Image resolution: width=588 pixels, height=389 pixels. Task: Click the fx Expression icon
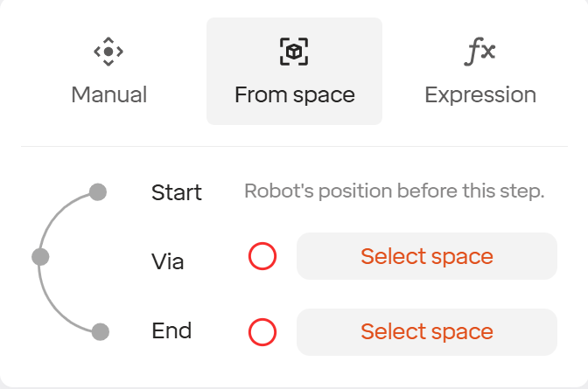tap(479, 52)
